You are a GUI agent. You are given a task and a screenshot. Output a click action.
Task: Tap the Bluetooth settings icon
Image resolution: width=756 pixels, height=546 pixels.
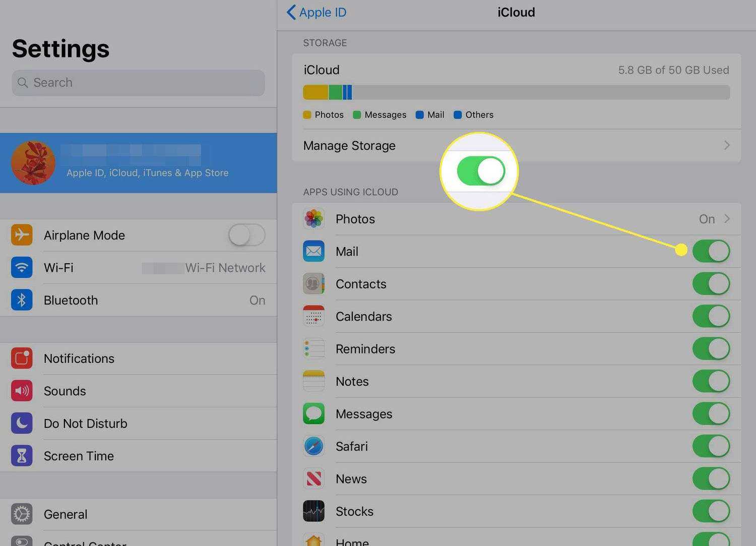point(22,300)
